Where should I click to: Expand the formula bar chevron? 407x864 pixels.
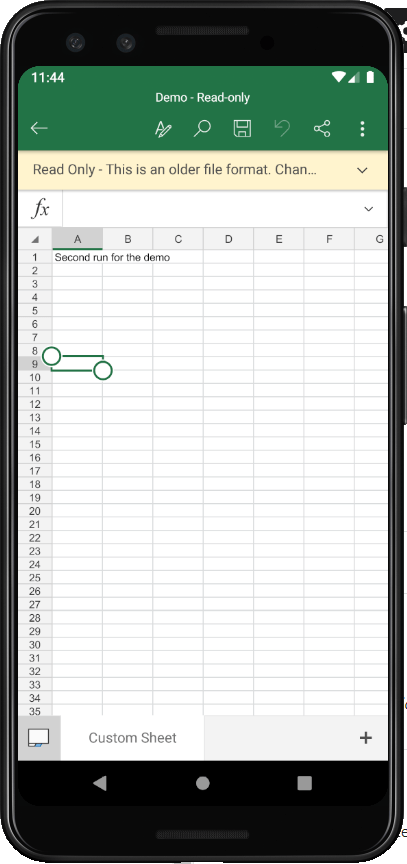[368, 209]
